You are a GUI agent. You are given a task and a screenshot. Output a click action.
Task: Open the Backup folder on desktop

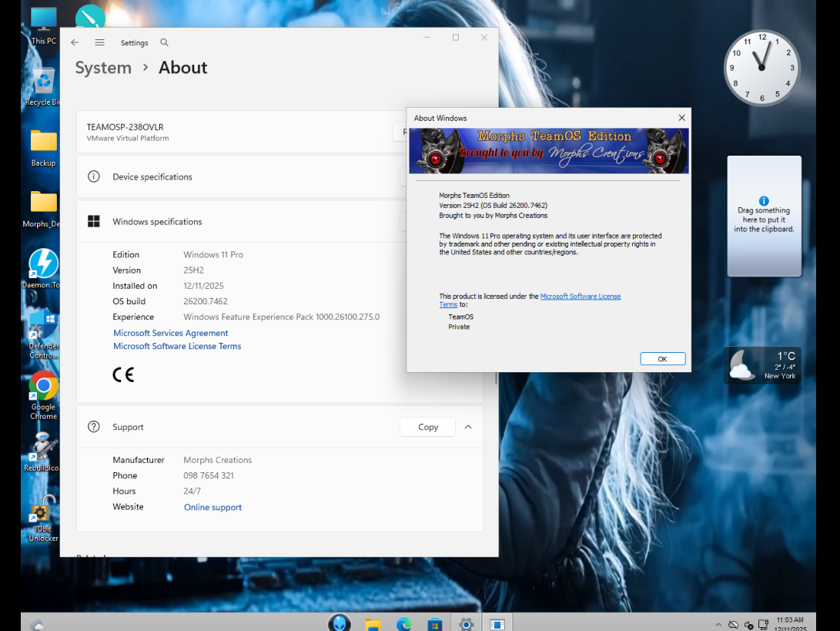pyautogui.click(x=43, y=147)
